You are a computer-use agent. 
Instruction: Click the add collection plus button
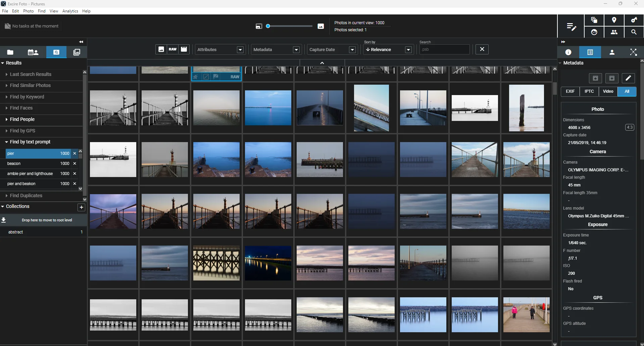point(81,207)
